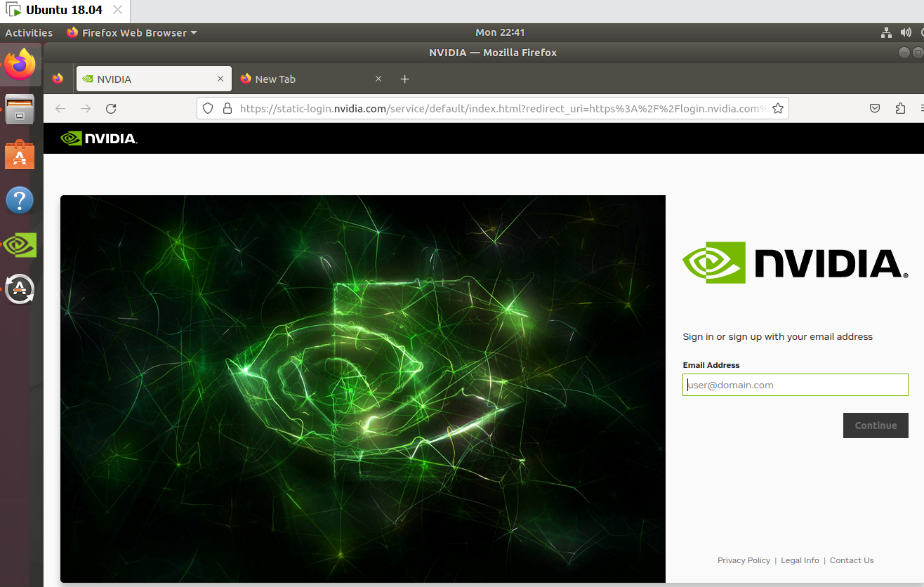Screen dimensions: 924x587
Task: Bookmark this page with the star icon
Action: (x=777, y=108)
